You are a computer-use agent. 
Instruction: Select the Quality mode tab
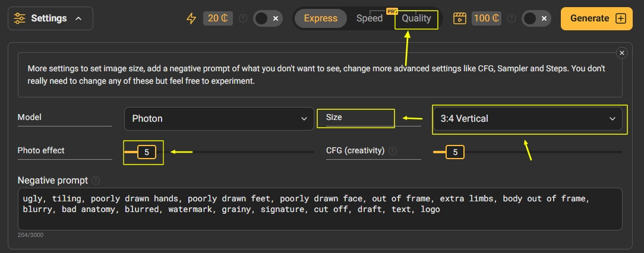coord(416,18)
